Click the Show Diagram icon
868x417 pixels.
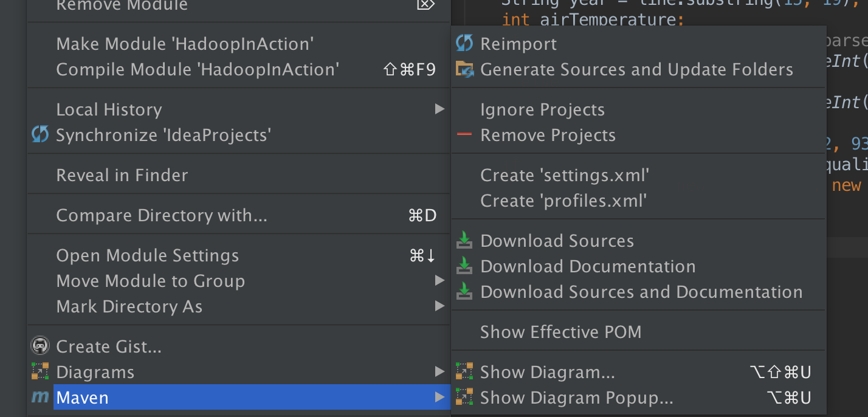tap(464, 371)
